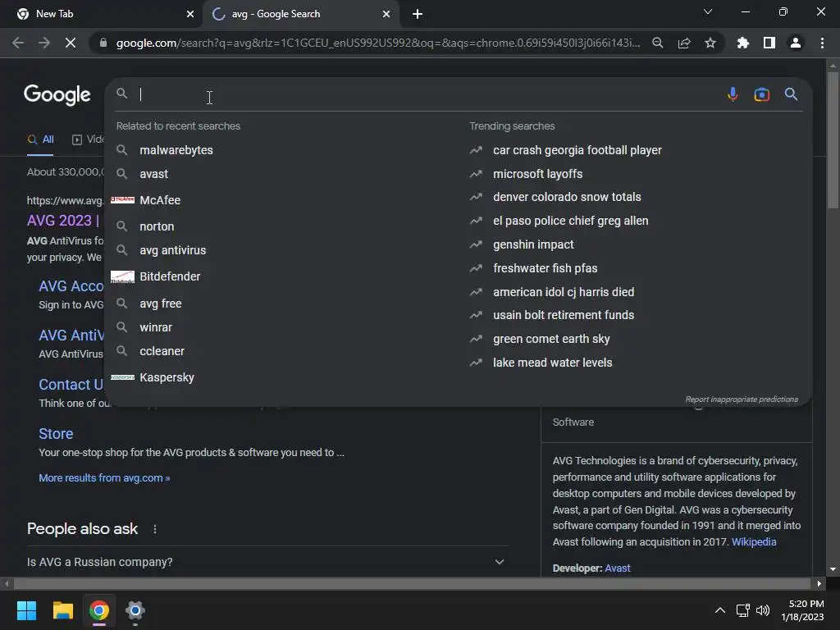Click the blue search magnifier button
The width and height of the screenshot is (840, 630).
pyautogui.click(x=791, y=94)
